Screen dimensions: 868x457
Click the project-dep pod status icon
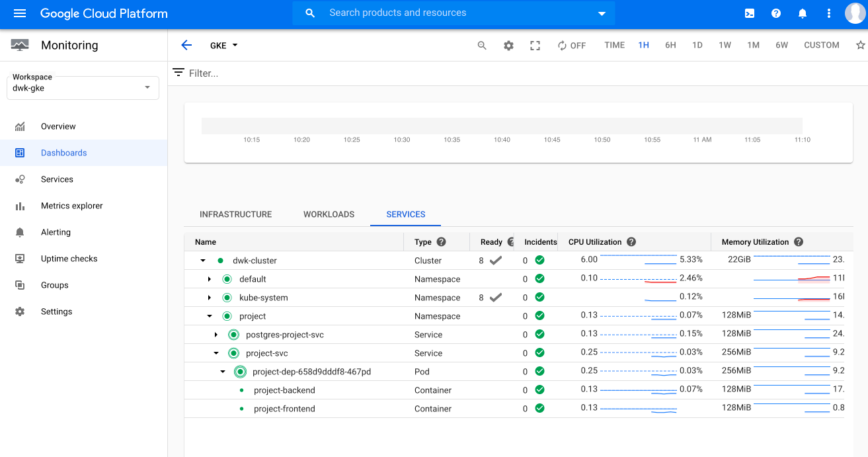pyautogui.click(x=240, y=372)
